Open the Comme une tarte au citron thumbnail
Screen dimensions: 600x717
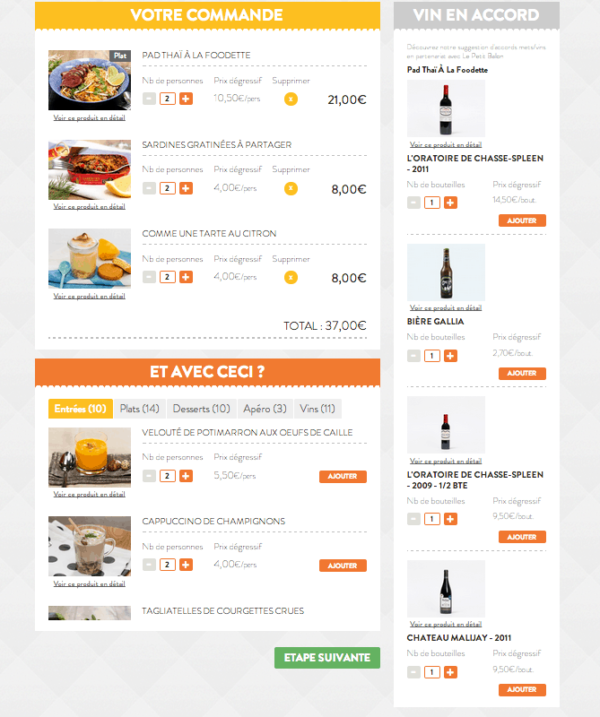click(90, 259)
